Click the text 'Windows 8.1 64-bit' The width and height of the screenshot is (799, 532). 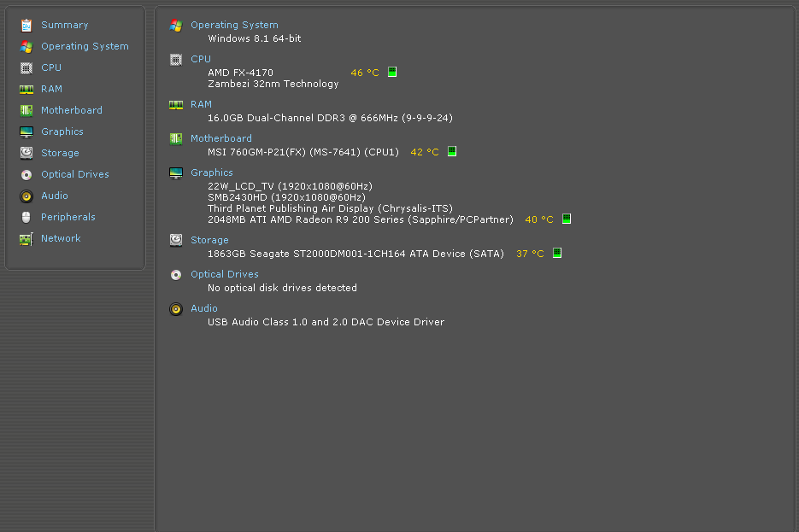tap(255, 38)
